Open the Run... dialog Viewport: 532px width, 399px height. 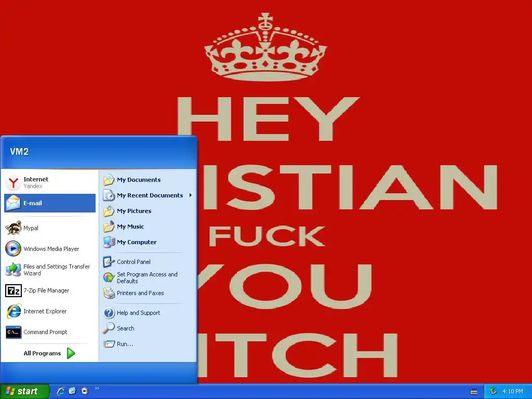148,344
